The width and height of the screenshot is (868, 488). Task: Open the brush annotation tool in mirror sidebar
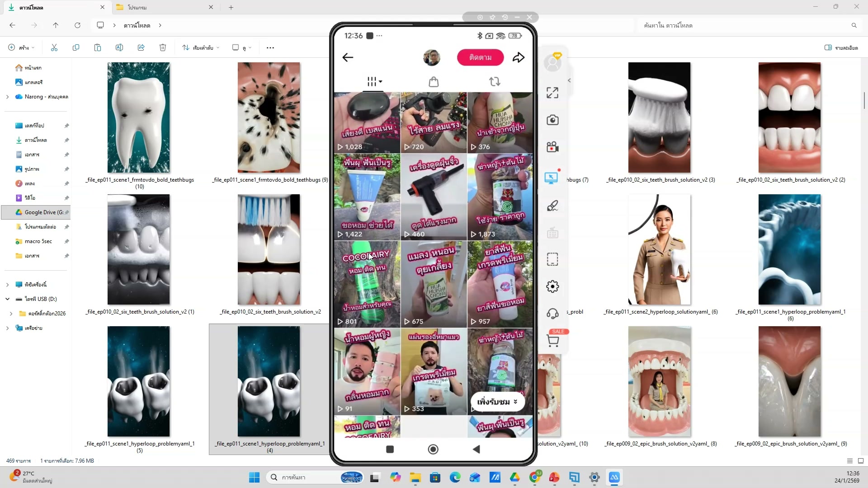[x=552, y=206]
